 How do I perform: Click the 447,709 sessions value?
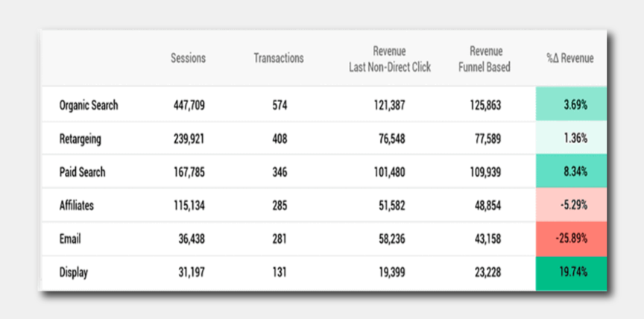[189, 106]
